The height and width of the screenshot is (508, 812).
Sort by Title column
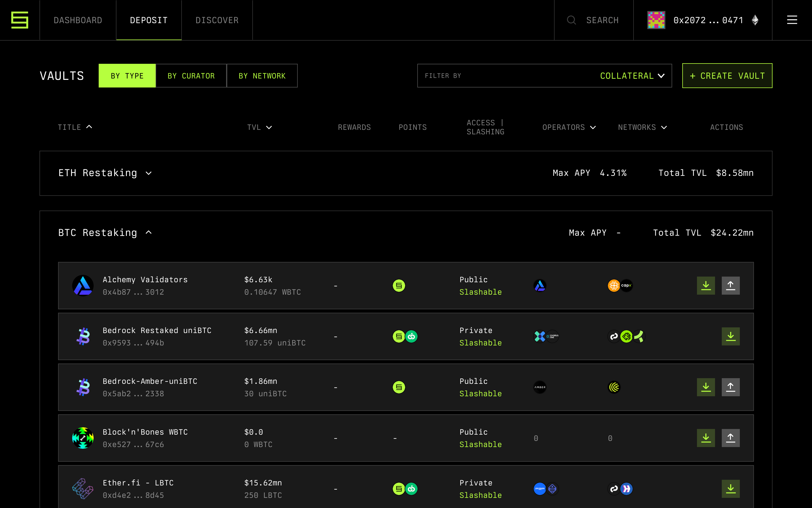click(75, 127)
